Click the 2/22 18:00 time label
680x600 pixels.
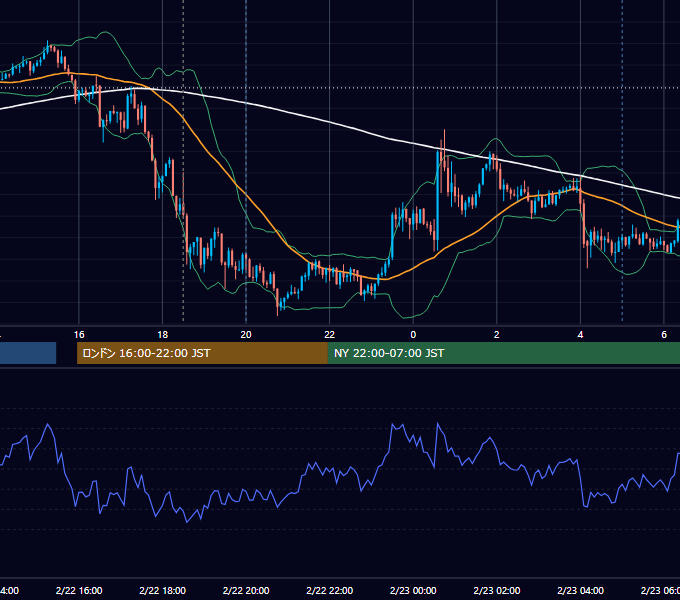pyautogui.click(x=163, y=590)
